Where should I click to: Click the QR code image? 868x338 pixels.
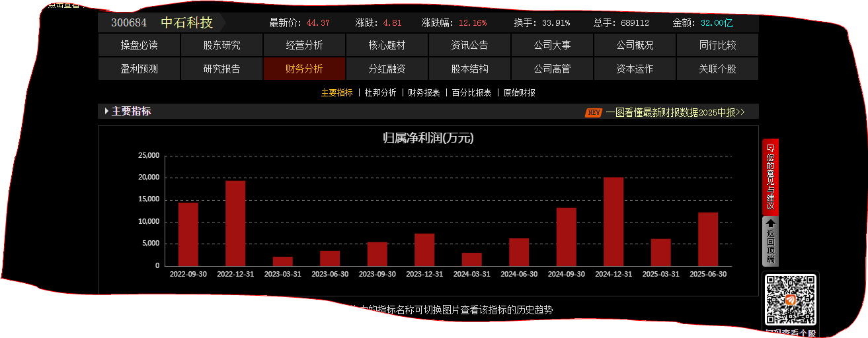(791, 300)
